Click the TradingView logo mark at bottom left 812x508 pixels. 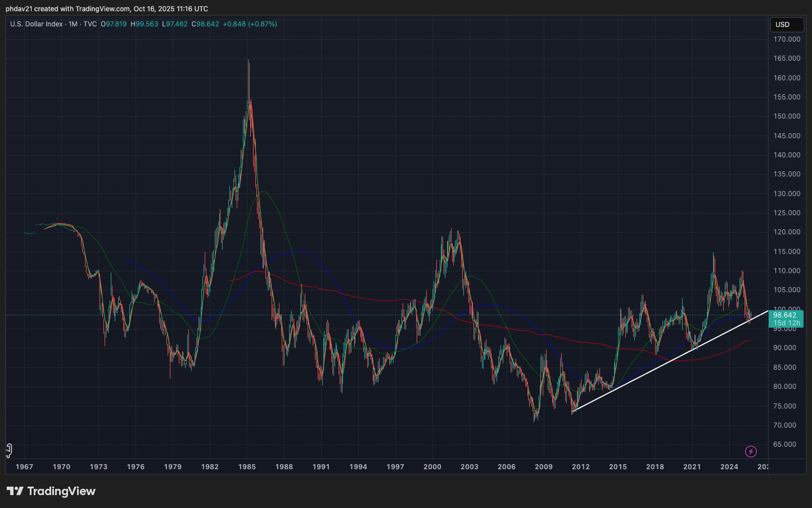(x=15, y=491)
